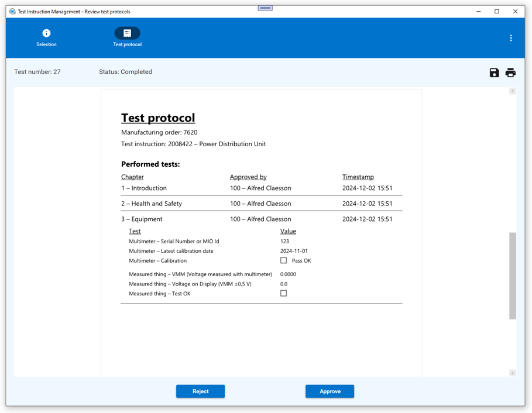Viewport: 532px width, 413px height.
Task: Click the title bar drag handle
Action: coord(265,8)
